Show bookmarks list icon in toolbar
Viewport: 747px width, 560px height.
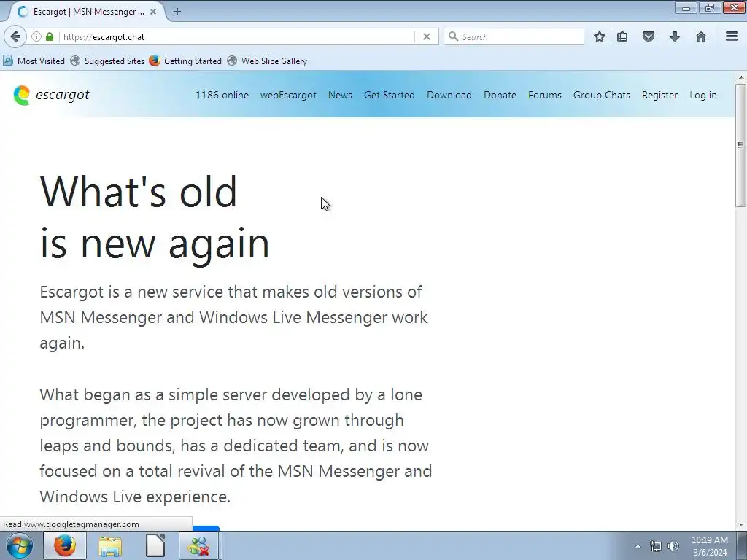coord(622,36)
